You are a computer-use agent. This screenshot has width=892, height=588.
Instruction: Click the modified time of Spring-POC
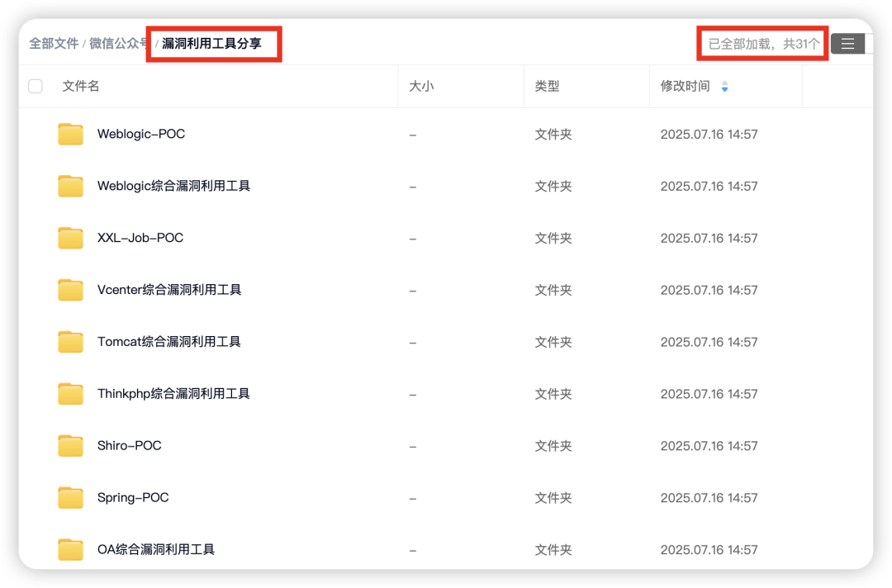coord(709,498)
